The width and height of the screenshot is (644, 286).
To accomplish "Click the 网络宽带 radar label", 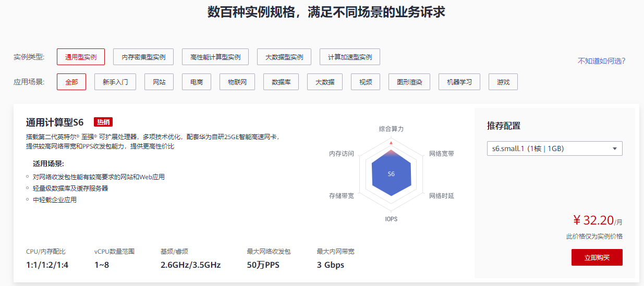I will point(442,154).
